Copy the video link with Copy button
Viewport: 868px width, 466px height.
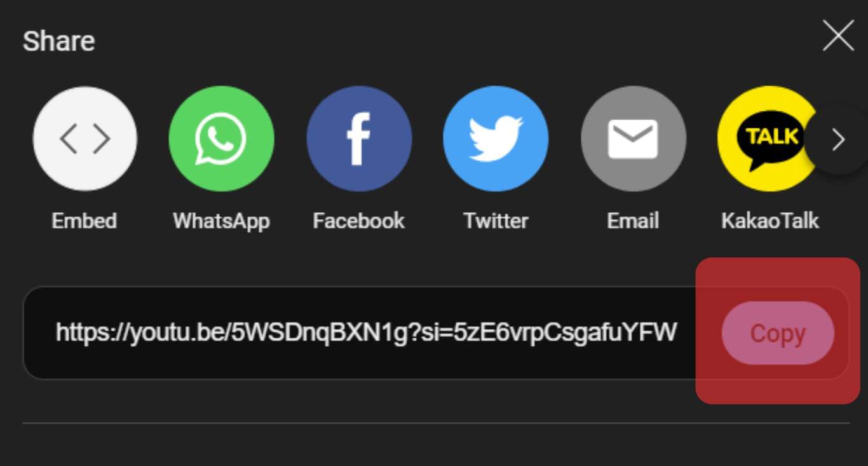[778, 333]
